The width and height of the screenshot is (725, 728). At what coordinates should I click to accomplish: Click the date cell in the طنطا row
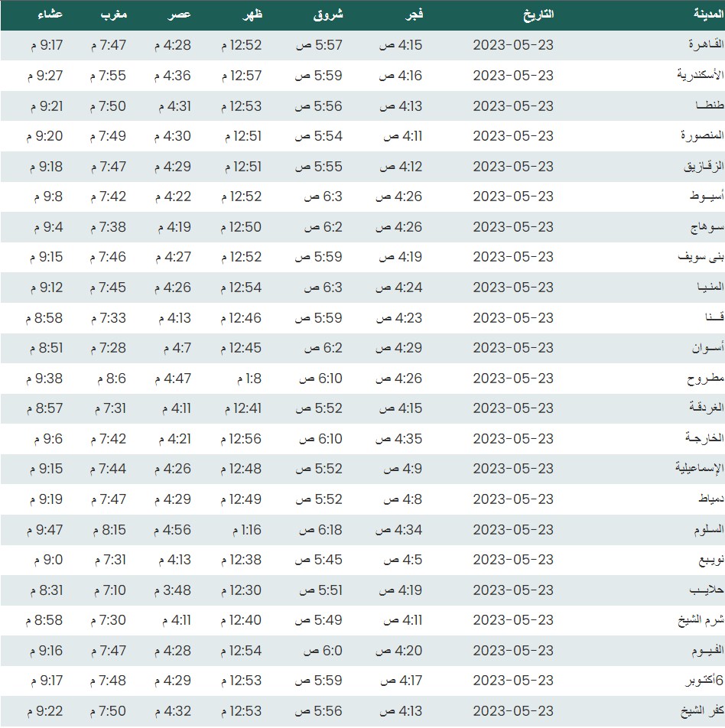(x=512, y=106)
